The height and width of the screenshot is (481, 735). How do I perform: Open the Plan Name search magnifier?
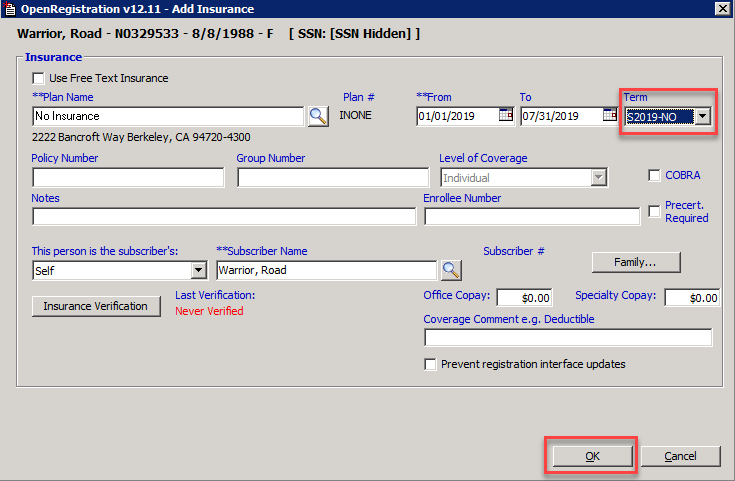pos(318,116)
